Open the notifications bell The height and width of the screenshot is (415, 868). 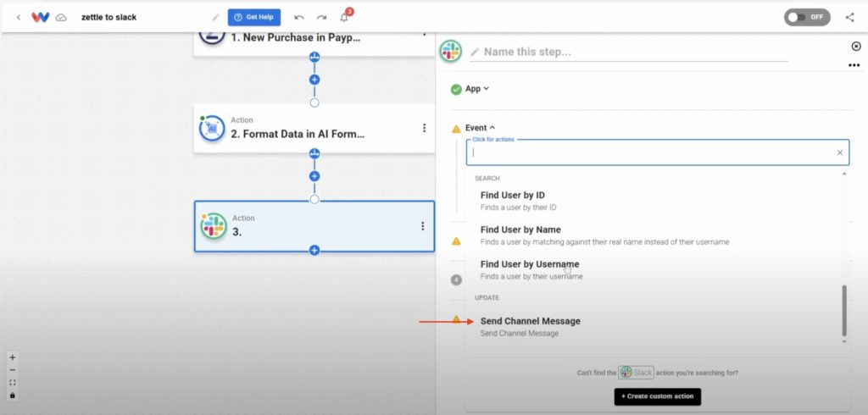point(344,17)
